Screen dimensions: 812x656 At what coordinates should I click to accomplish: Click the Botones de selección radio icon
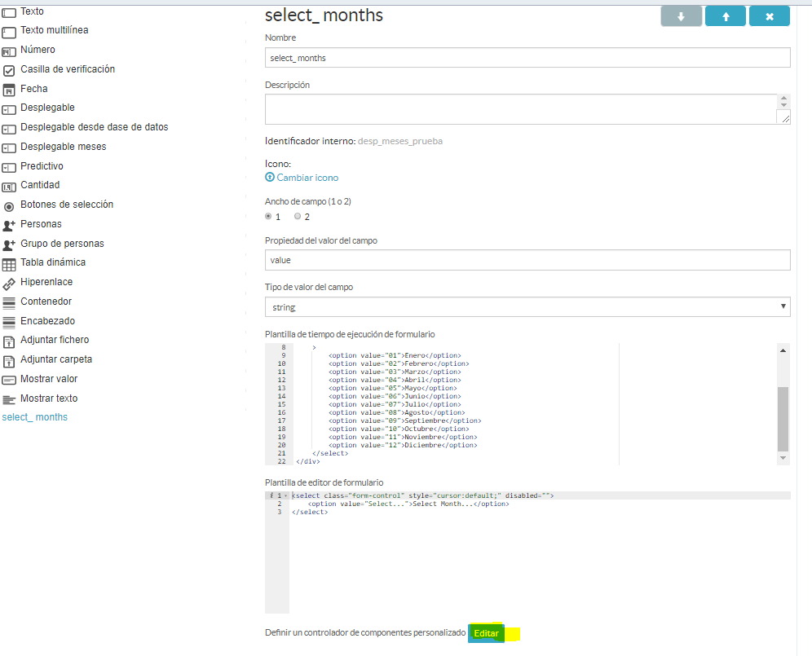(x=9, y=207)
